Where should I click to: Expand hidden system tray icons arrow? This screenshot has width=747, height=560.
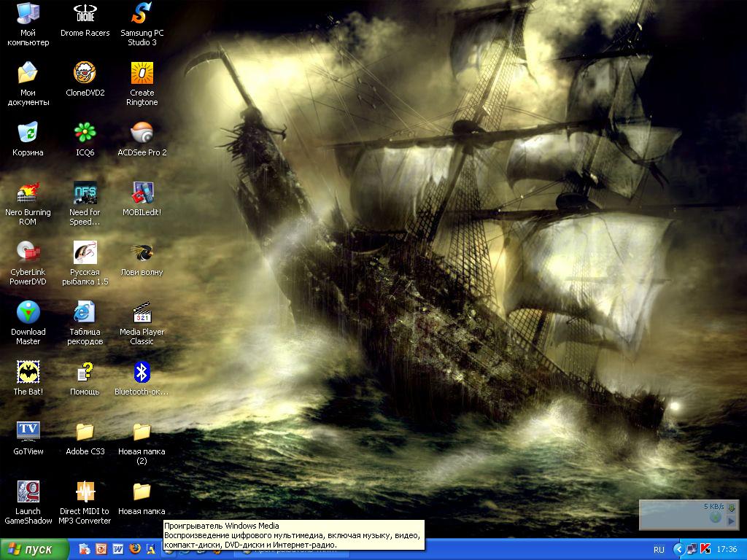(x=679, y=550)
